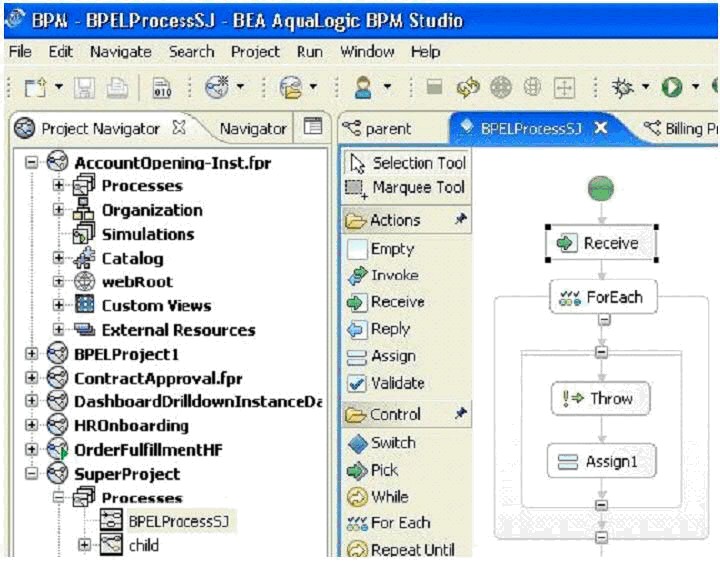Open dropdown beside participant user icon

387,86
